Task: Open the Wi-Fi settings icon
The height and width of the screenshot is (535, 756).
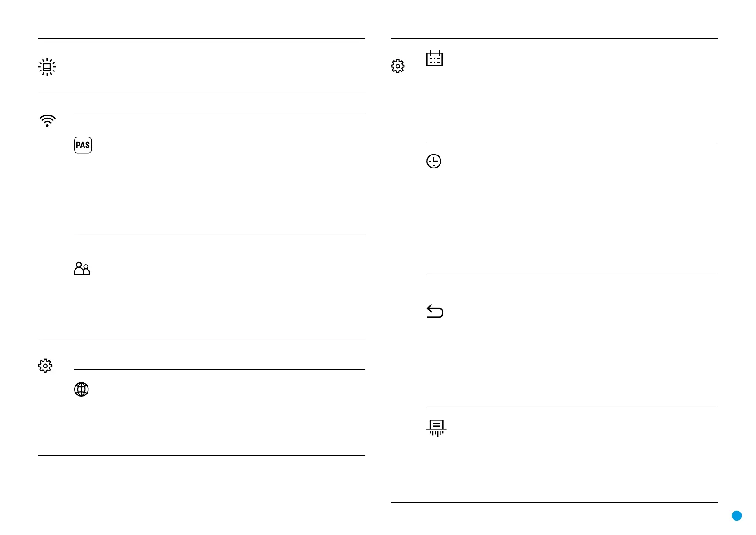Action: pyautogui.click(x=47, y=121)
